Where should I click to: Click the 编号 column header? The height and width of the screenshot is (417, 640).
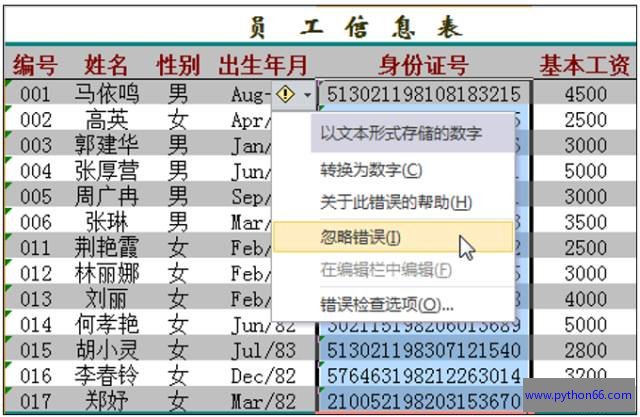(35, 66)
